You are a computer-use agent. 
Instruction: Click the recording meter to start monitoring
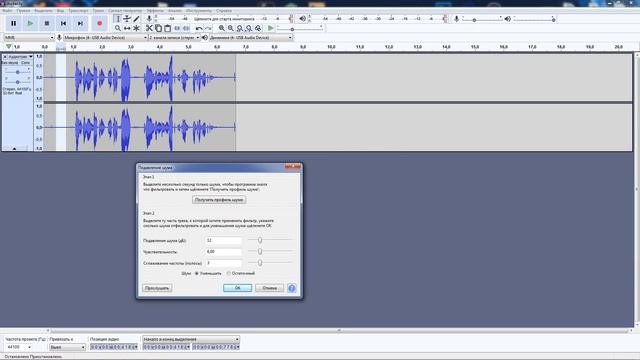[224, 19]
